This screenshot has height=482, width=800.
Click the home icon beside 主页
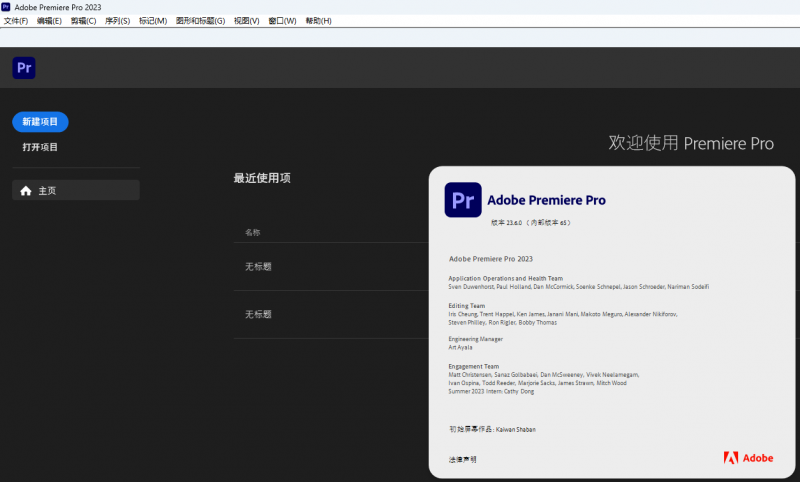26,191
